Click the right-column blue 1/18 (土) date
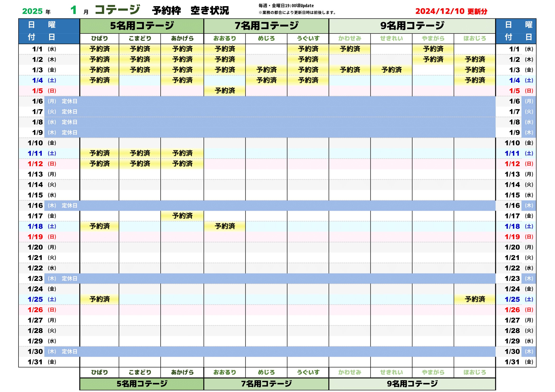Viewport: 555px width, 392px height. pos(519,226)
